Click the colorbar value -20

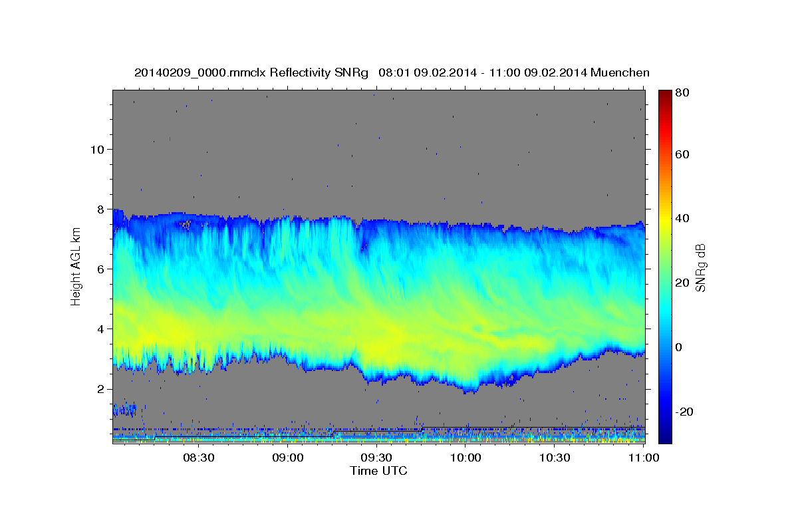(x=684, y=412)
